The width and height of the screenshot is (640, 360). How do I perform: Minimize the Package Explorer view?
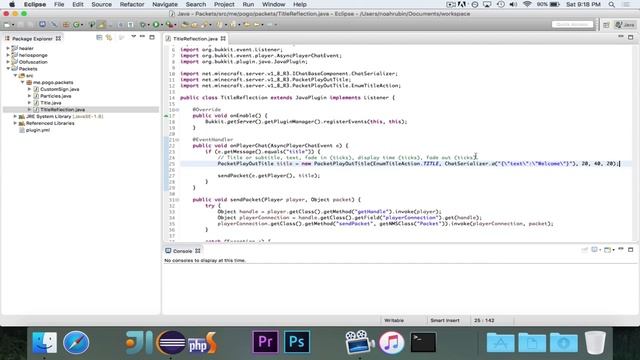click(142, 37)
